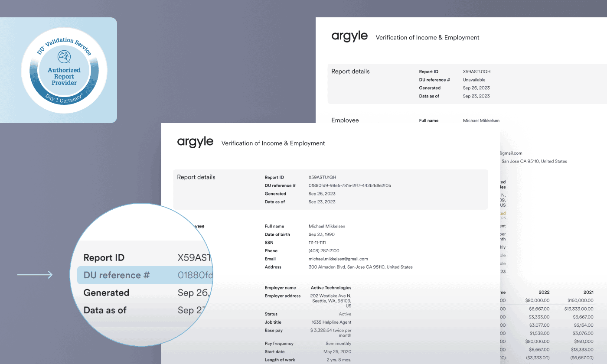Click the front report's Data as of date Sep 23, 2023
607x364 pixels.
click(322, 202)
